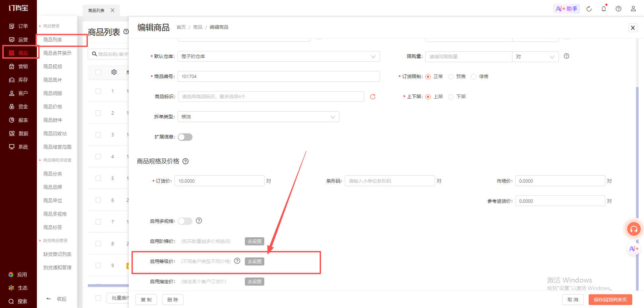Image resolution: width=644 pixels, height=308 pixels.
Task: Select 下架 radio option
Action: (451, 97)
